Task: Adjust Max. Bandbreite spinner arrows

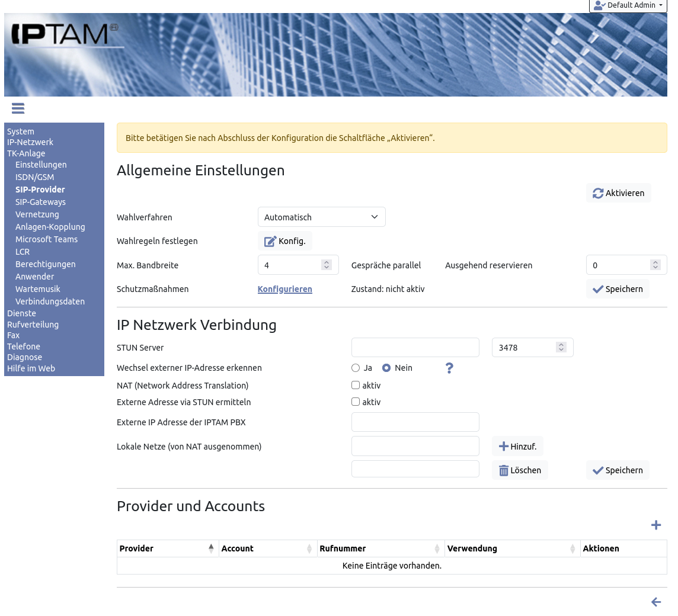Action: click(x=326, y=265)
